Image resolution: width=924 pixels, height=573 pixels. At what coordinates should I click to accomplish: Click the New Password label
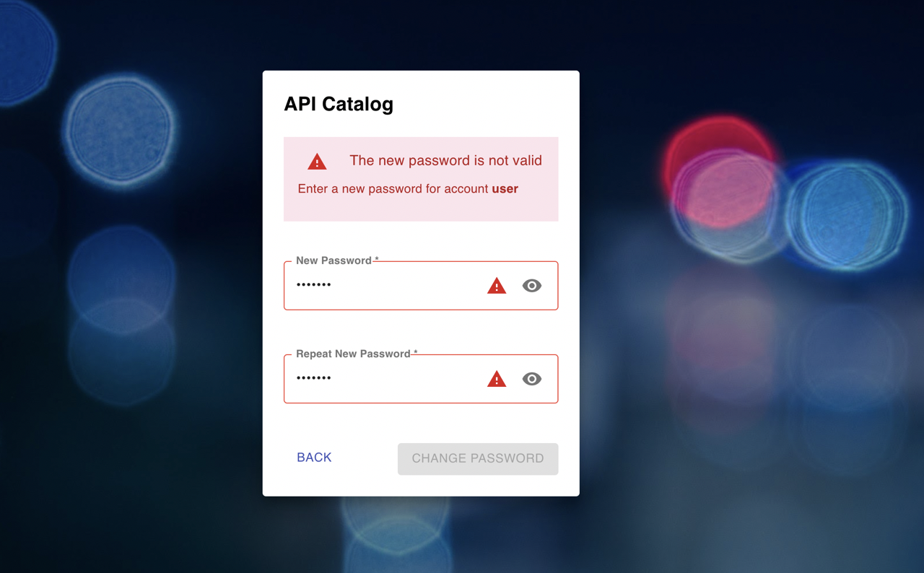coord(334,260)
